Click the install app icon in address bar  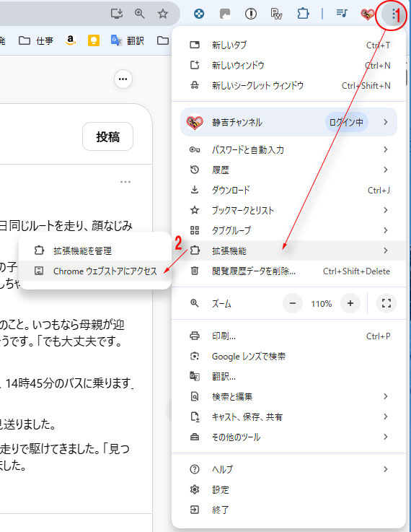117,14
